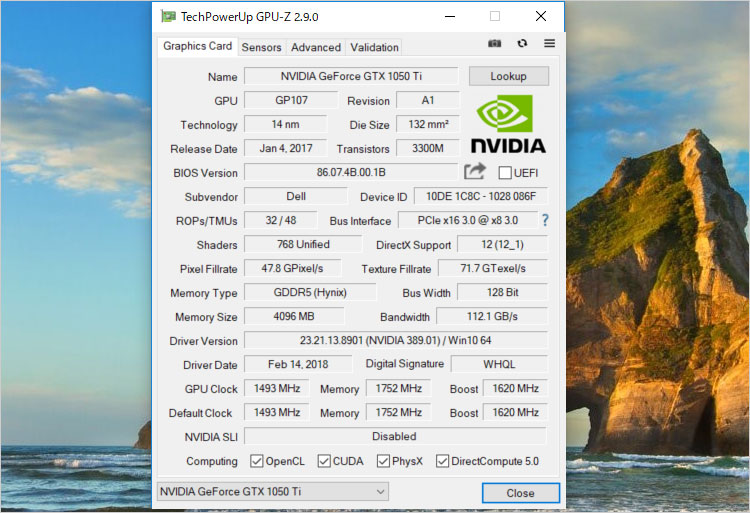The width and height of the screenshot is (750, 513).
Task: Click the Texture Fillrate field 71.7 GTexel/s
Action: (x=493, y=268)
